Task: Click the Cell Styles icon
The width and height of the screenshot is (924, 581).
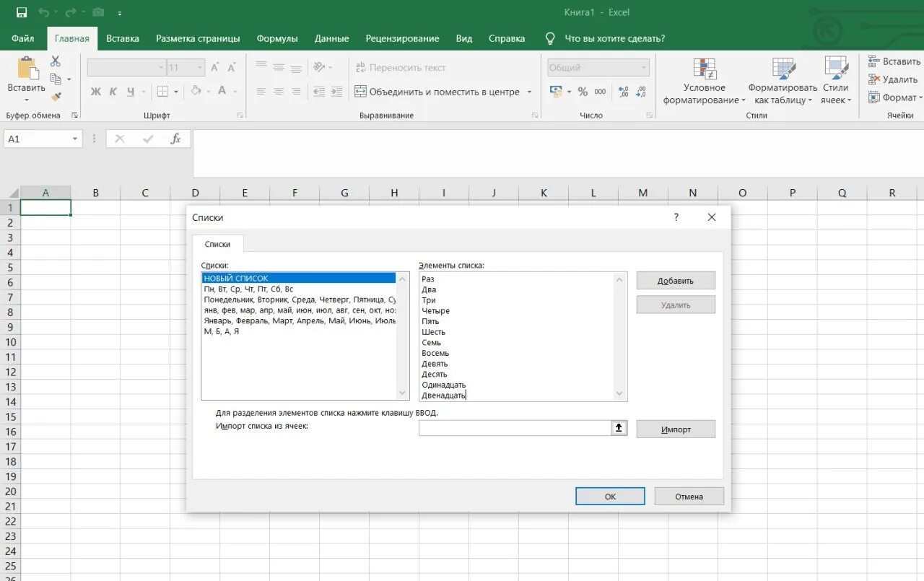Action: click(836, 69)
